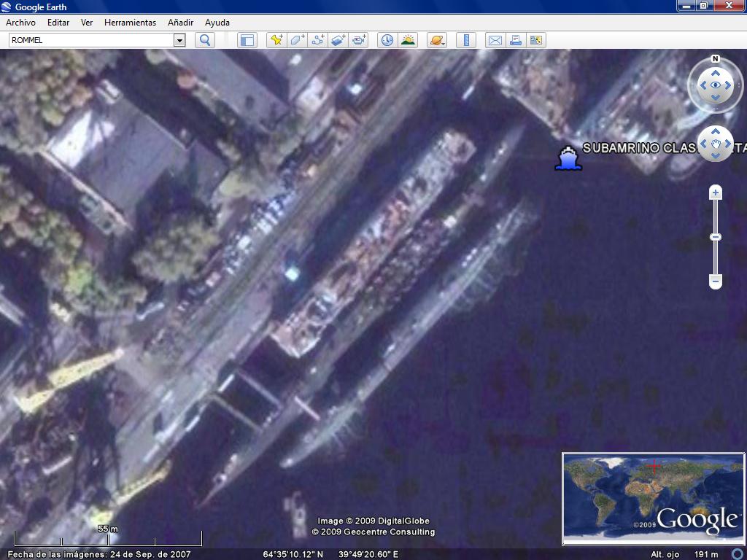This screenshot has height=560, width=747.
Task: Move down with the hand joystick arrow
Action: (715, 156)
